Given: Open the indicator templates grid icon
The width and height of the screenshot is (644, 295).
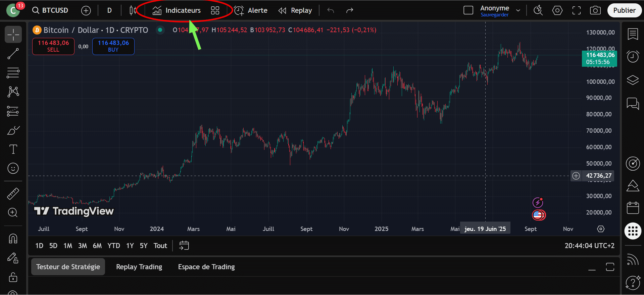Looking at the screenshot, I should [215, 10].
